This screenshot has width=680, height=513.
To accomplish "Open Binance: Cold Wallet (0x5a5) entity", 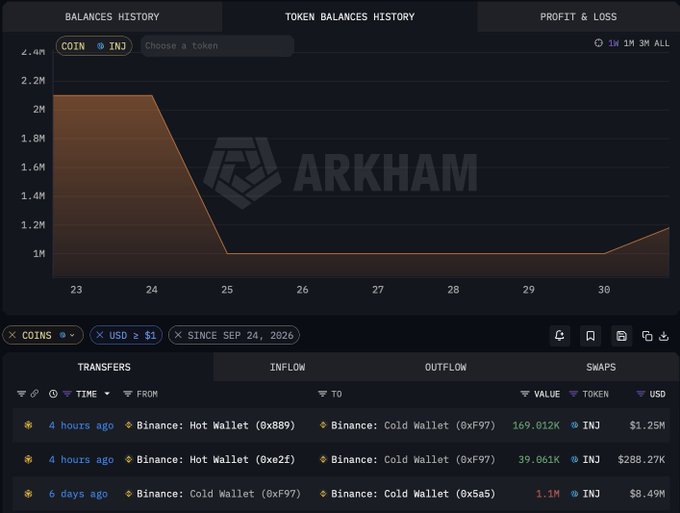I will click(413, 494).
